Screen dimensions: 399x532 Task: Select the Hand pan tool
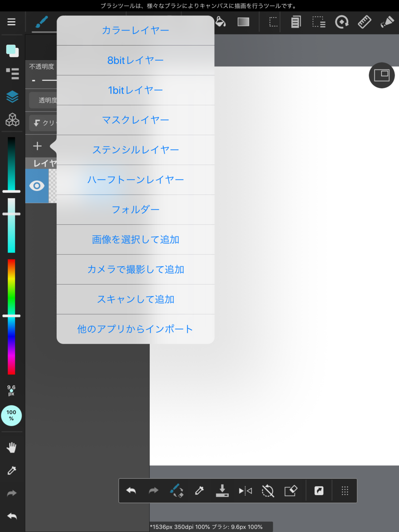[x=12, y=448]
